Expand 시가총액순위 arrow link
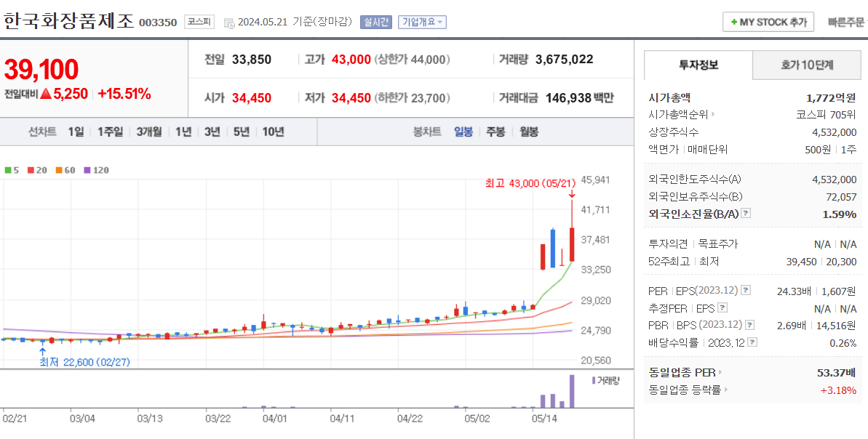868x439 pixels. coord(713,114)
